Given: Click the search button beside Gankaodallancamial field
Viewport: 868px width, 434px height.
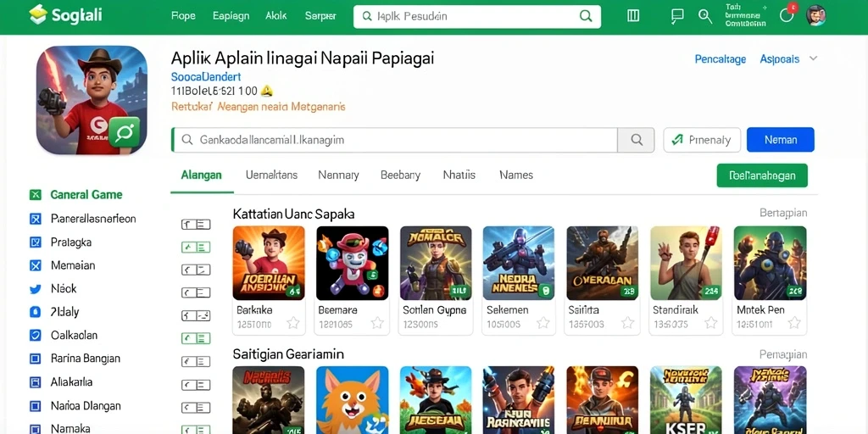Looking at the screenshot, I should 636,140.
